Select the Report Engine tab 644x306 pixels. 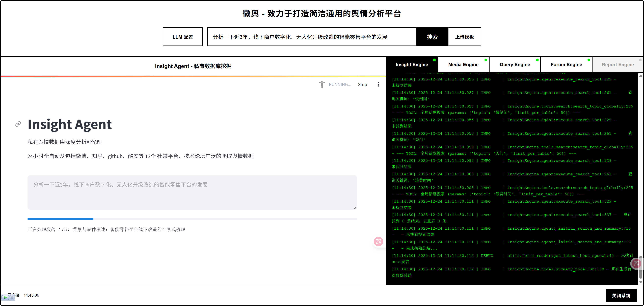pyautogui.click(x=618, y=65)
